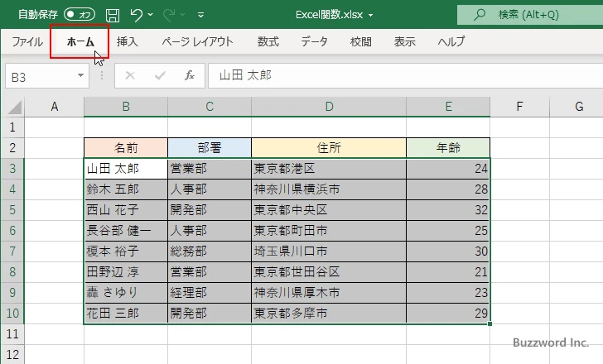The height and width of the screenshot is (364, 603).
Task: Open the Redo history dropdown arrow
Action: pyautogui.click(x=183, y=15)
